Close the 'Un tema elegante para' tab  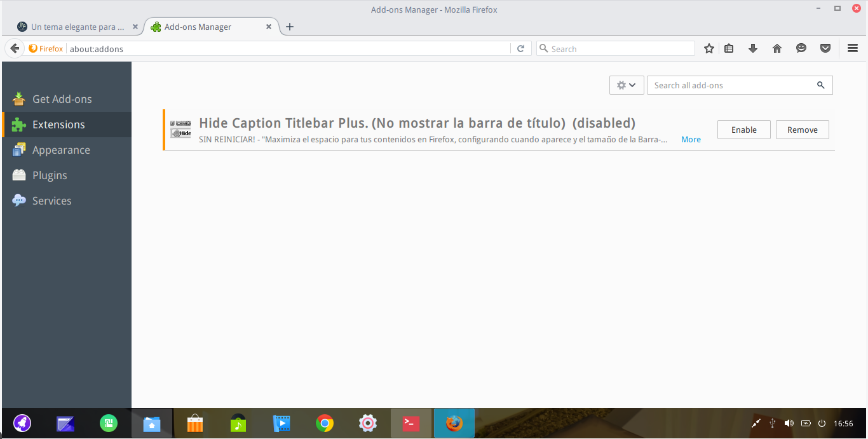[135, 27]
